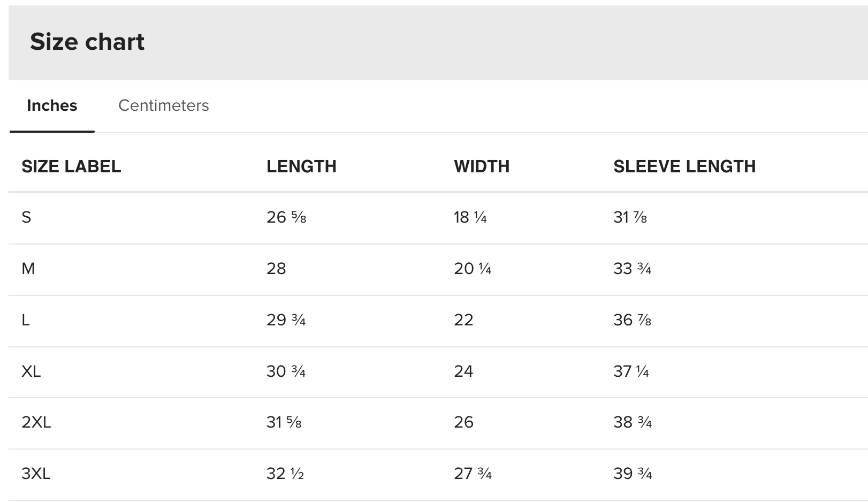Click the 18 ¼ width value

tap(470, 218)
